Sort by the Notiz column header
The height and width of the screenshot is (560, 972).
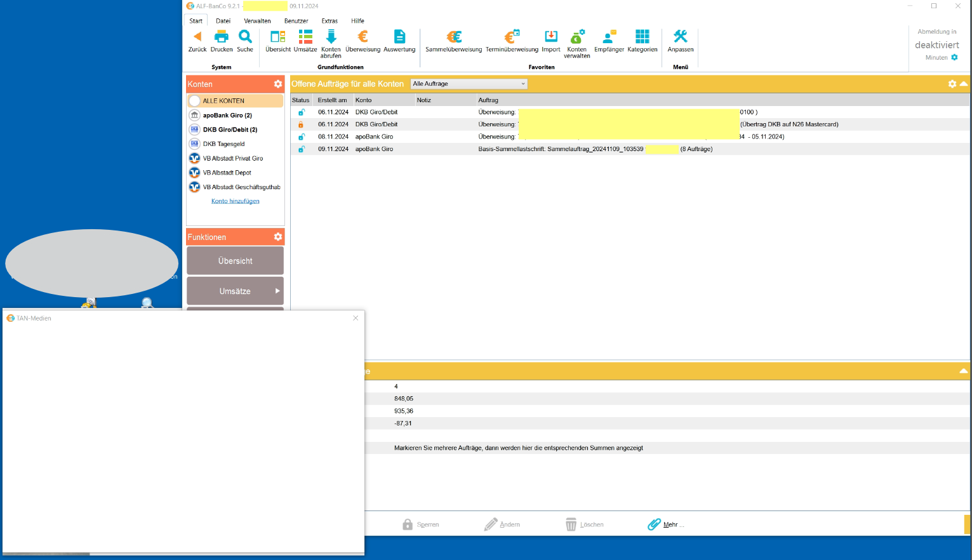click(x=445, y=100)
